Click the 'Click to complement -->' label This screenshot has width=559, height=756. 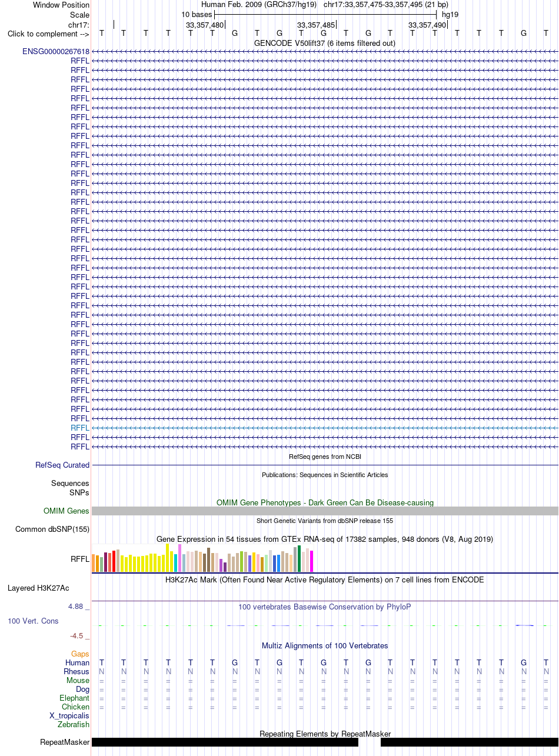pyautogui.click(x=48, y=34)
